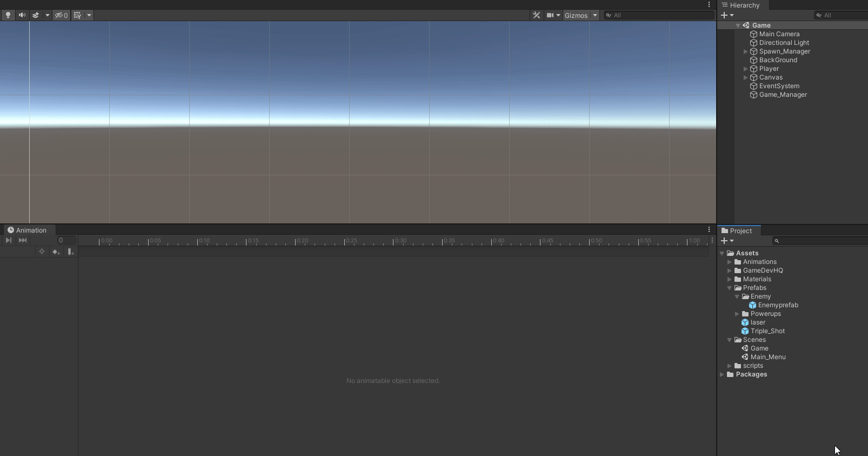
Task: Open the grid settings dropdown arrow
Action: [x=89, y=15]
